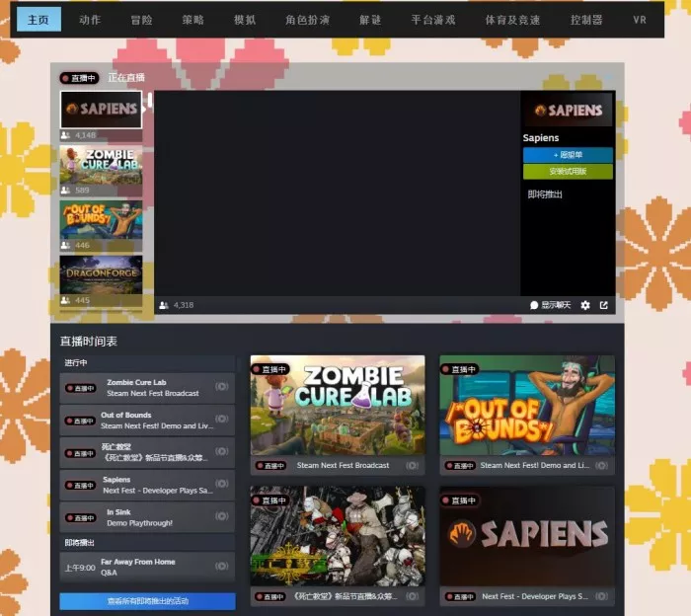Pop out the stream with external link icon
This screenshot has width=691, height=616.
[604, 305]
